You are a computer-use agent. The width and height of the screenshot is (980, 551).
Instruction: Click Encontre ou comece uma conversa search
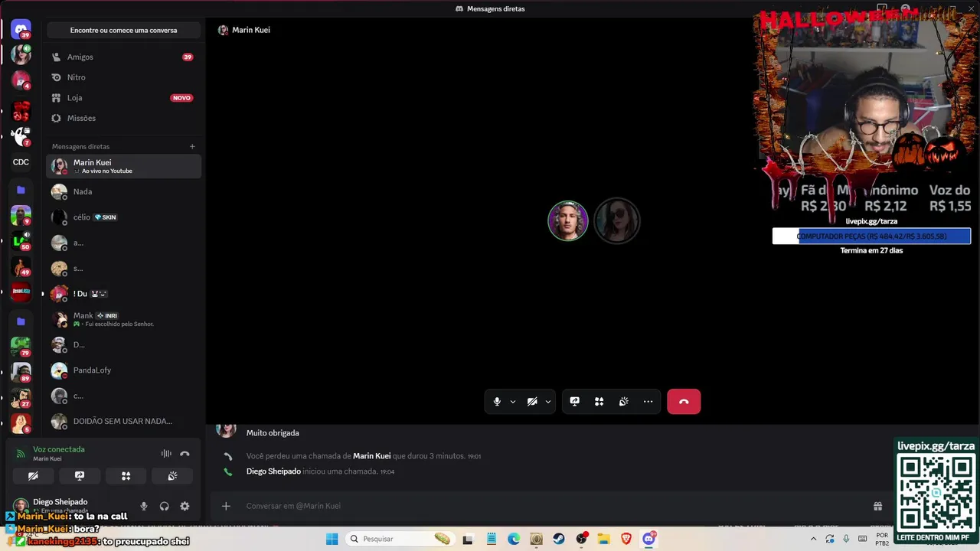[123, 31]
